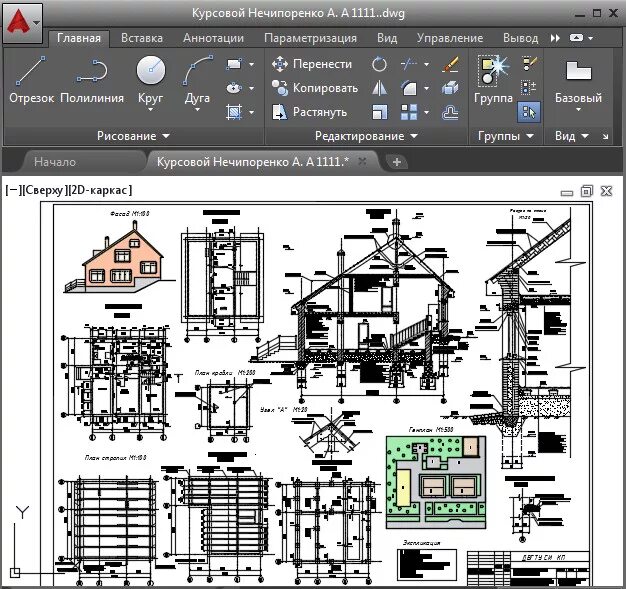626x589 pixels.
Task: Click the Explode tool icon
Action: click(450, 88)
